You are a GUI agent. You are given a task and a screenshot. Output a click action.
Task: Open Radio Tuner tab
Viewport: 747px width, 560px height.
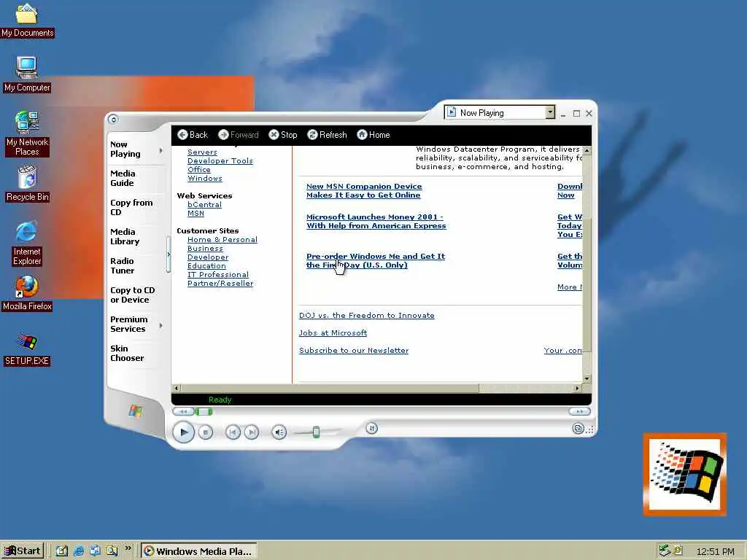tap(123, 265)
